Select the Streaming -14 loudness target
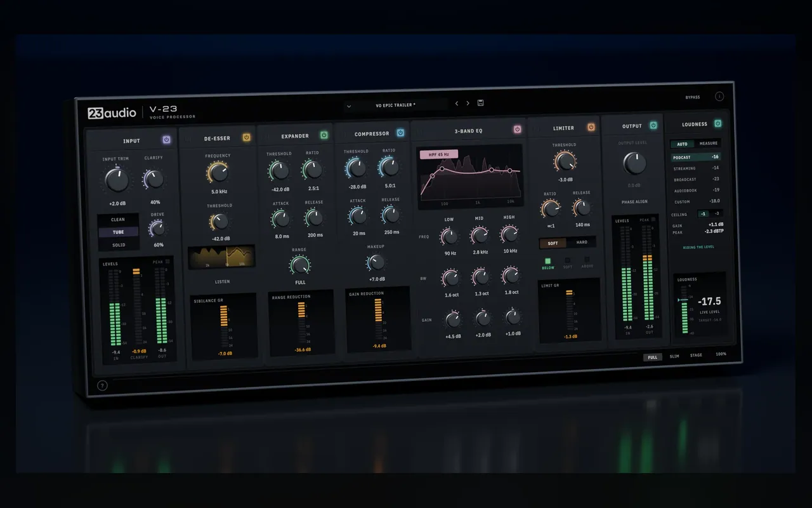 coord(696,168)
